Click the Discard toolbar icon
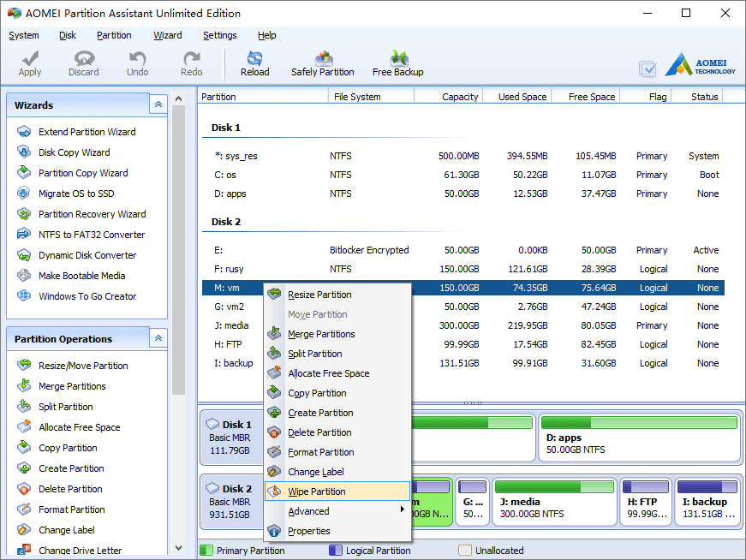This screenshot has height=560, width=746. click(x=84, y=58)
